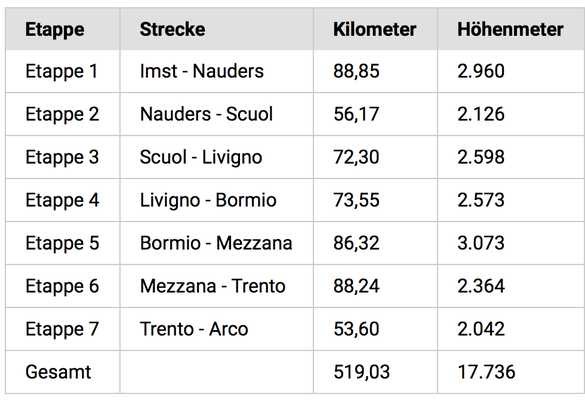Image resolution: width=585 pixels, height=400 pixels.
Task: Select the Scuol - Livigno route cell
Action: [x=216, y=157]
